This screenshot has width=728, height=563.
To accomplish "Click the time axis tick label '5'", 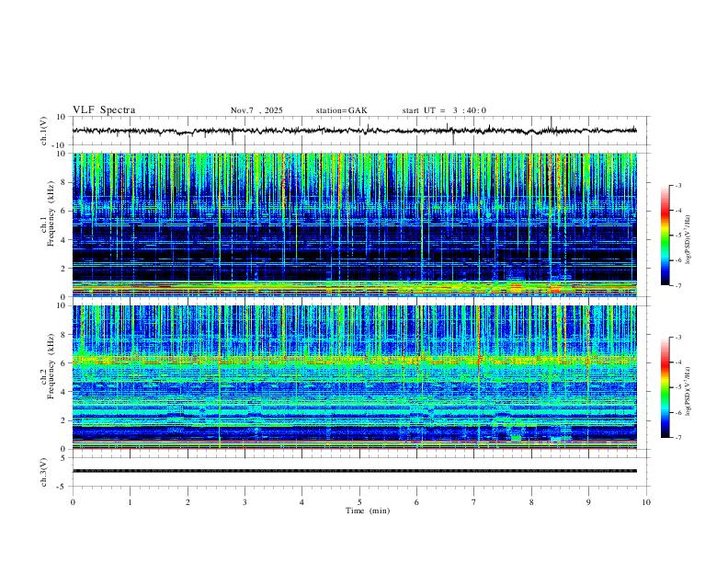I will pyautogui.click(x=359, y=502).
